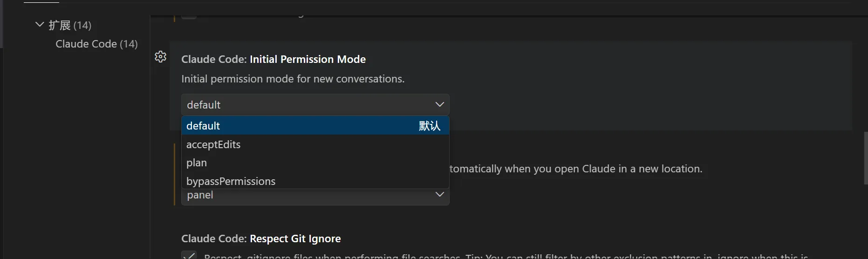Click the Initial Permission Mode dropdown arrow

pyautogui.click(x=439, y=104)
